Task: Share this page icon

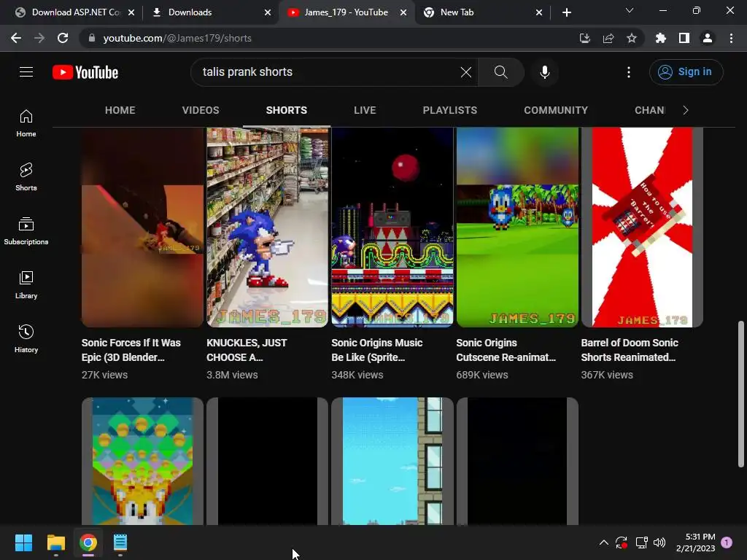Action: [x=608, y=38]
